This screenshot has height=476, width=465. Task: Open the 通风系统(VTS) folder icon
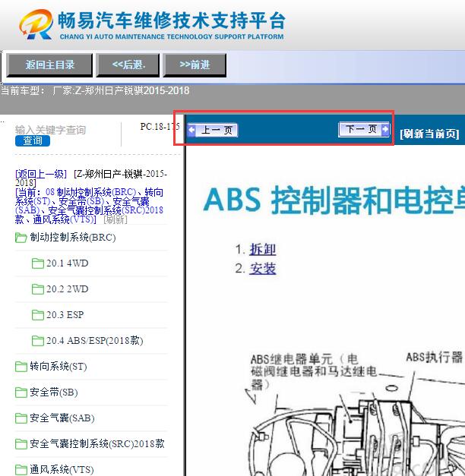pyautogui.click(x=21, y=470)
